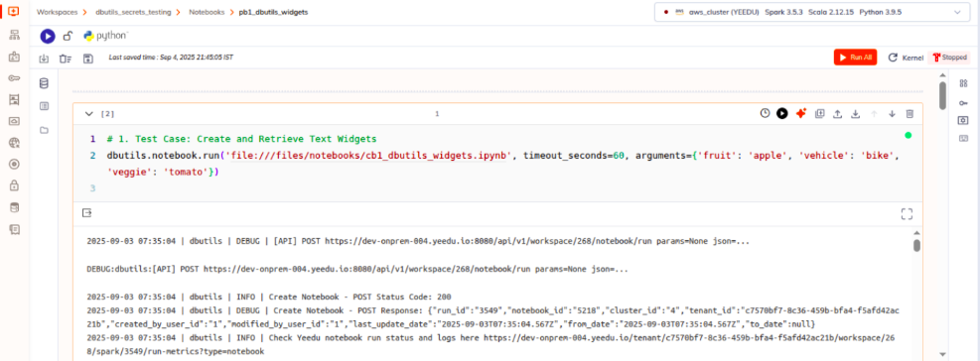Open the database panel in notebook sidebar
980x361 pixels.
(x=44, y=83)
